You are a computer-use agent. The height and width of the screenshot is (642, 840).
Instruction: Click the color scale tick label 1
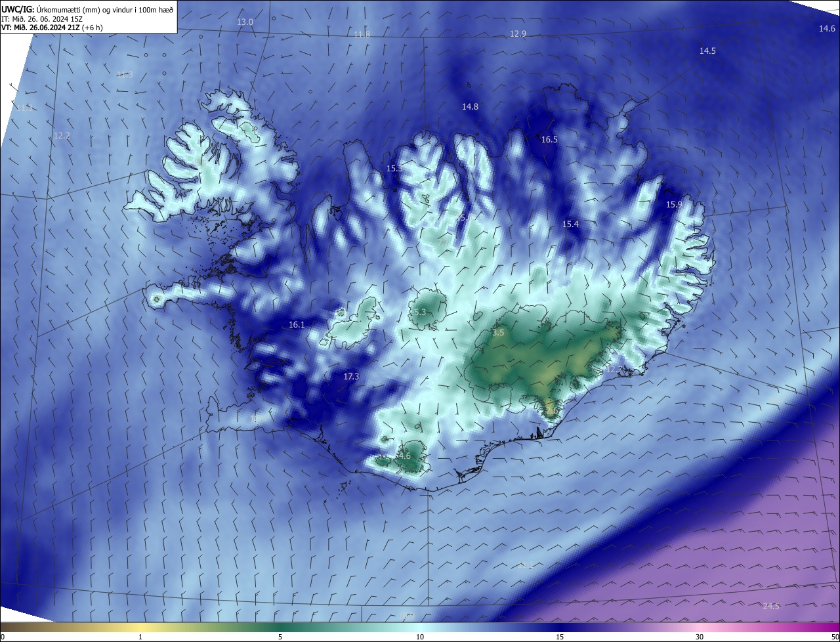pos(140,637)
